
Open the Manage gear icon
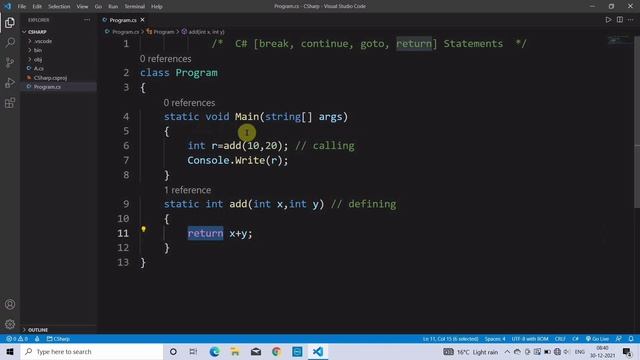pos(10,324)
